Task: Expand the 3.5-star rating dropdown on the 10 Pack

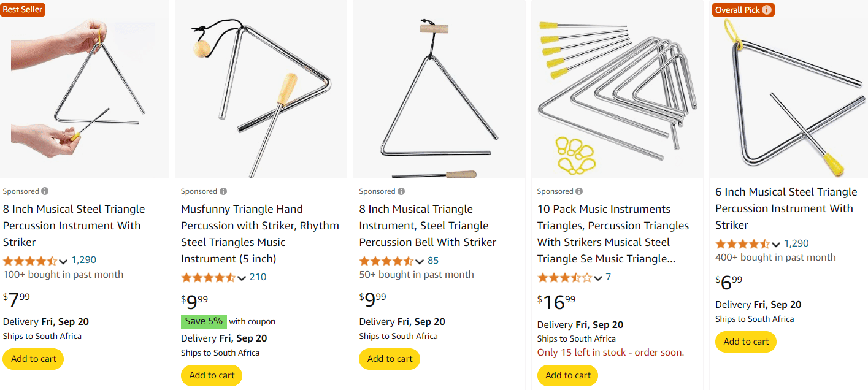Action: pos(597,277)
